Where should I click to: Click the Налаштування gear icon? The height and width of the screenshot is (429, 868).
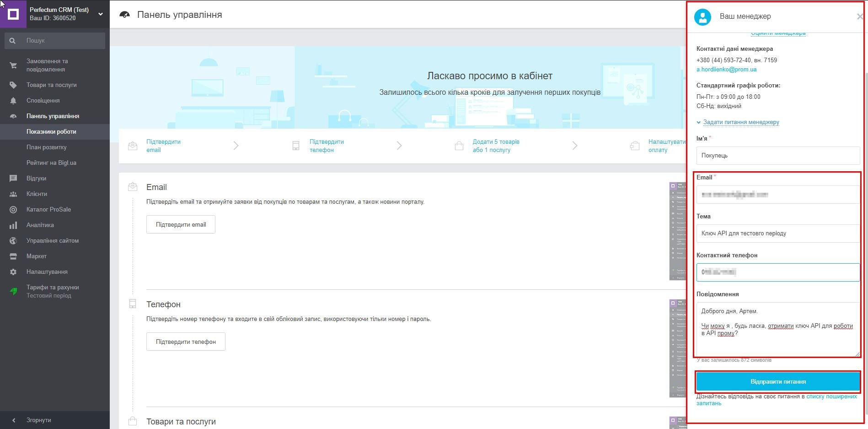tap(13, 272)
